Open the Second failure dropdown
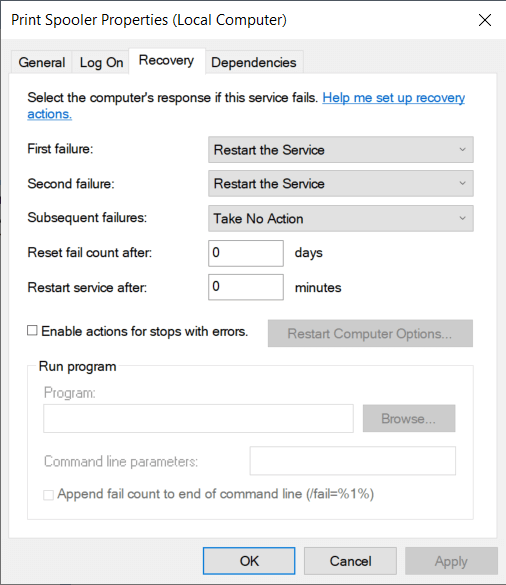 tap(341, 184)
